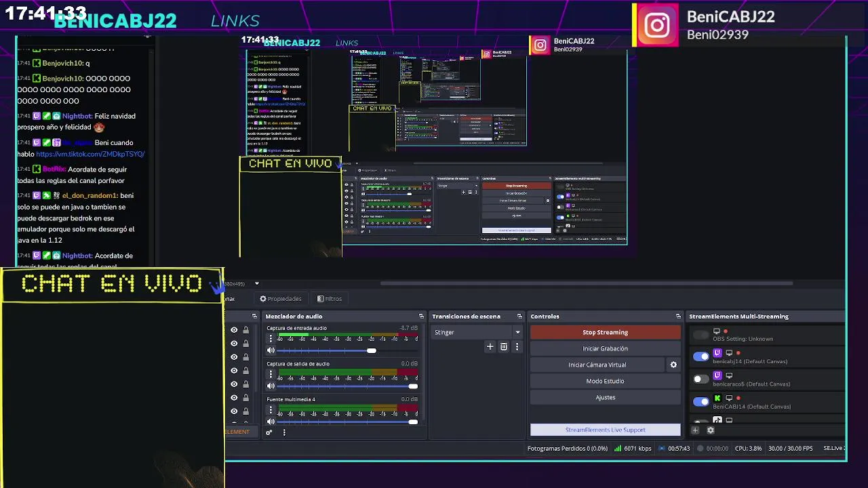The width and height of the screenshot is (868, 488).
Task: Add a new multi-streaming output
Action: (x=695, y=430)
